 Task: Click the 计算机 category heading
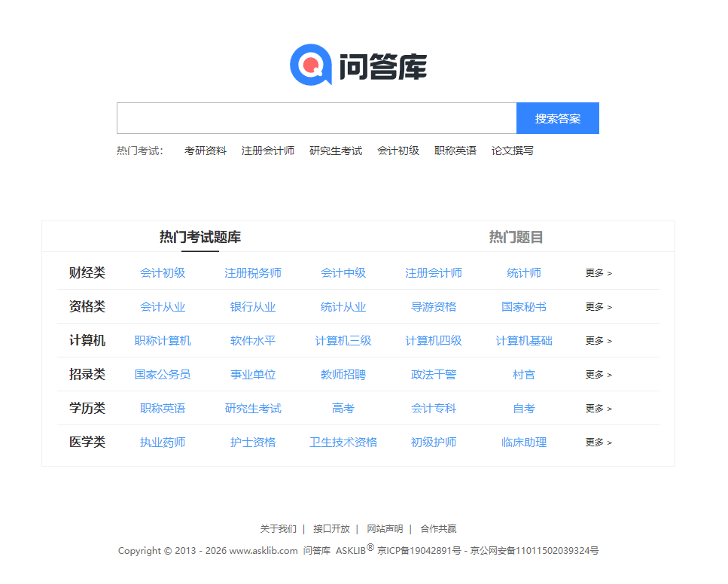(x=87, y=340)
